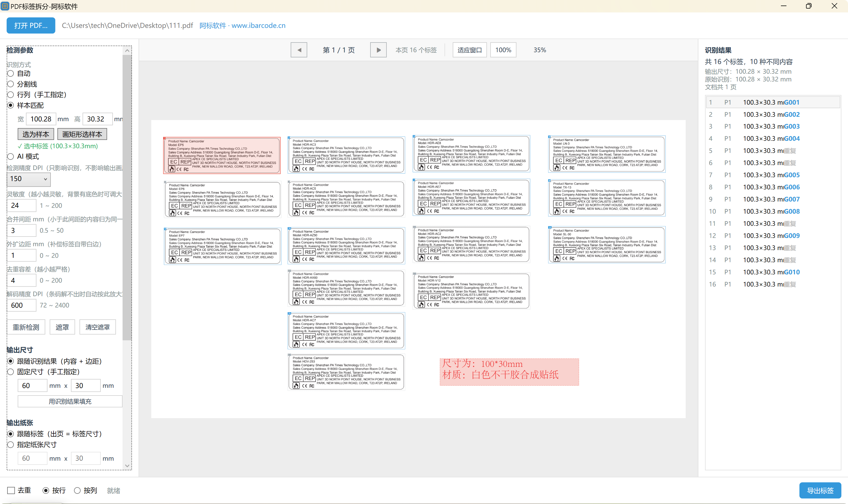Select result row 7 labeled G005
Screen dimensions: 848x504
pyautogui.click(x=773, y=175)
